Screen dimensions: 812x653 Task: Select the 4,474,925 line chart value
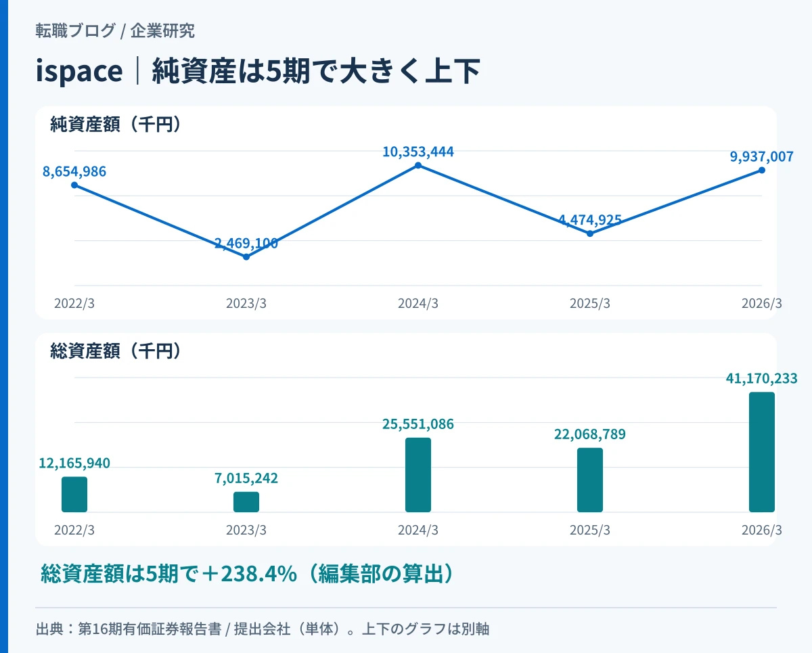coord(590,220)
